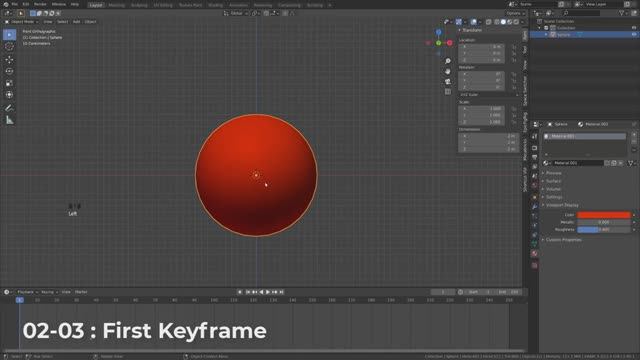The width and height of the screenshot is (640, 360).
Task: Click the viewport zoom magnifier icon
Action: click(x=448, y=61)
